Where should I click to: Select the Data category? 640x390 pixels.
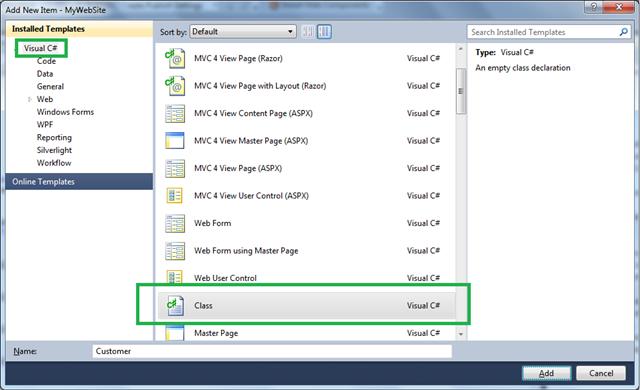click(x=45, y=74)
